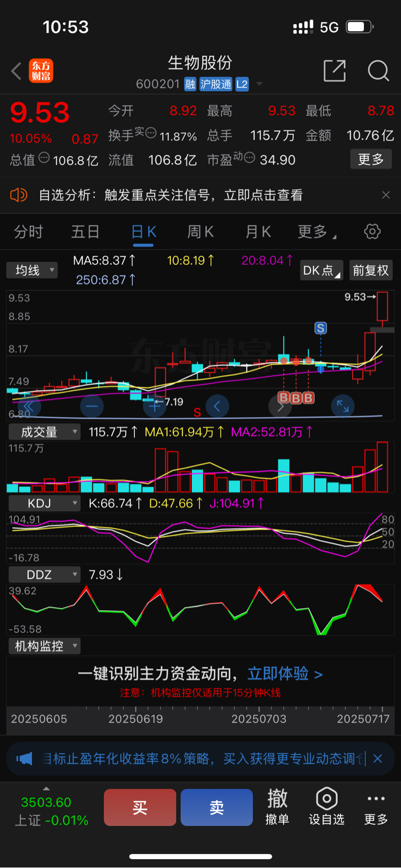Zoom in chart with plus button
The image size is (401, 868).
coord(155,406)
